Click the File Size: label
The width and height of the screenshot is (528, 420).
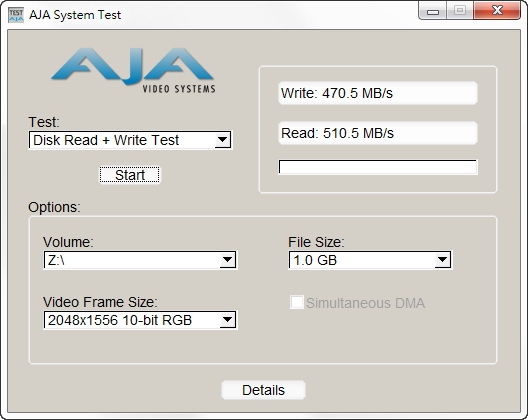[x=316, y=242]
